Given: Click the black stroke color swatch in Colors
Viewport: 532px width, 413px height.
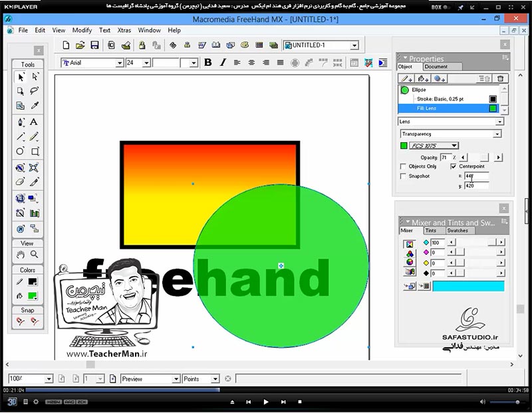Looking at the screenshot, I should pyautogui.click(x=33, y=282).
